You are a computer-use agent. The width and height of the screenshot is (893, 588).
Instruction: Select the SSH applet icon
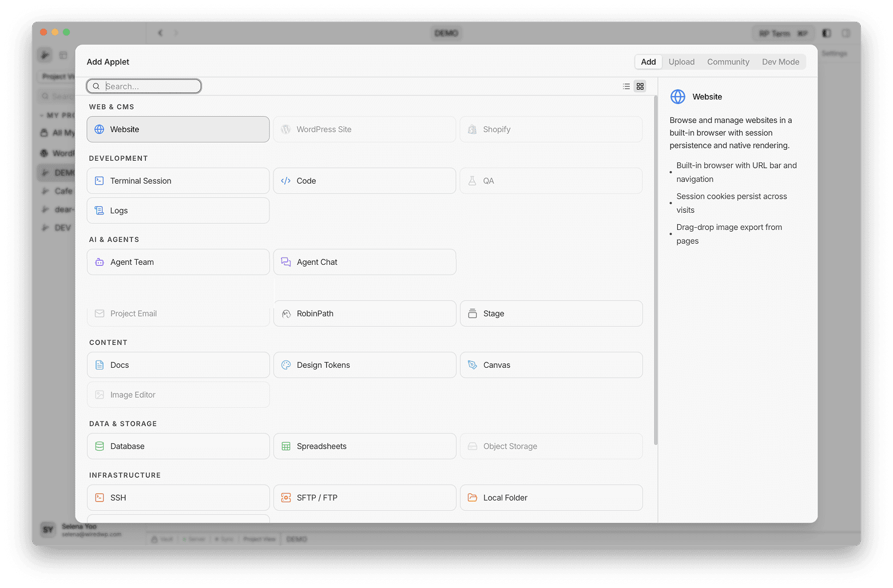[100, 497]
